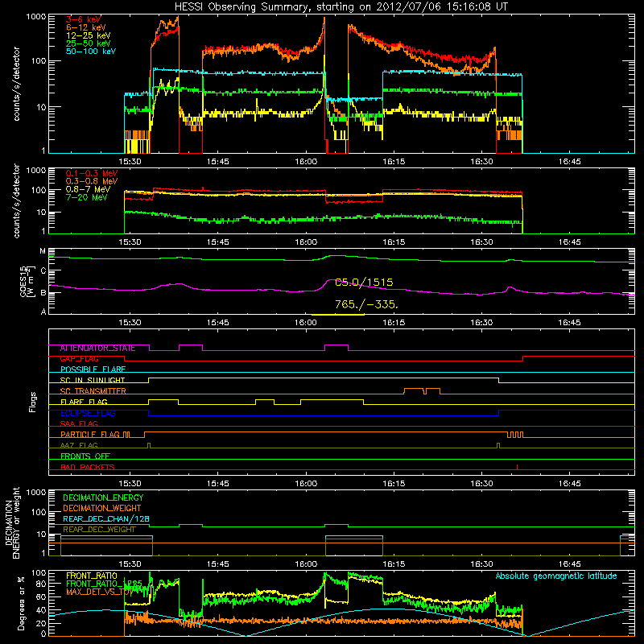This screenshot has height=644, width=644.
Task: Click the SC_TRANSMITTER flag label
Action: 93,391
